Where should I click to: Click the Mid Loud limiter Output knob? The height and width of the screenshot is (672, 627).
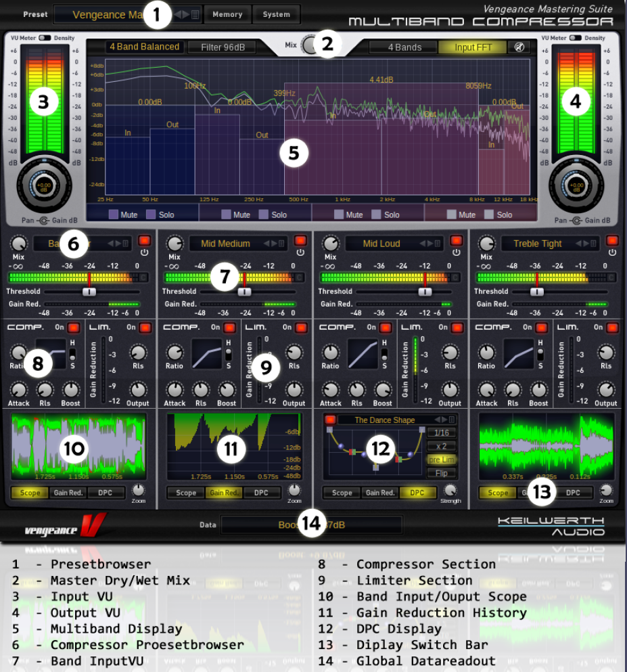pyautogui.click(x=450, y=390)
